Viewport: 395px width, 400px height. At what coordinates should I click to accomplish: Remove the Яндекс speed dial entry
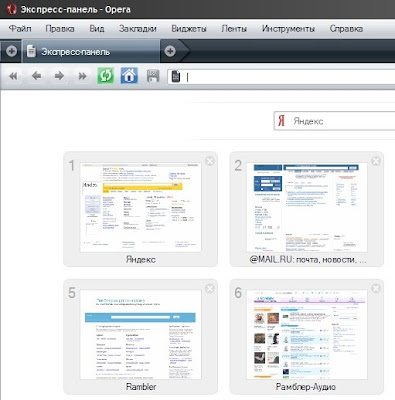[x=210, y=161]
